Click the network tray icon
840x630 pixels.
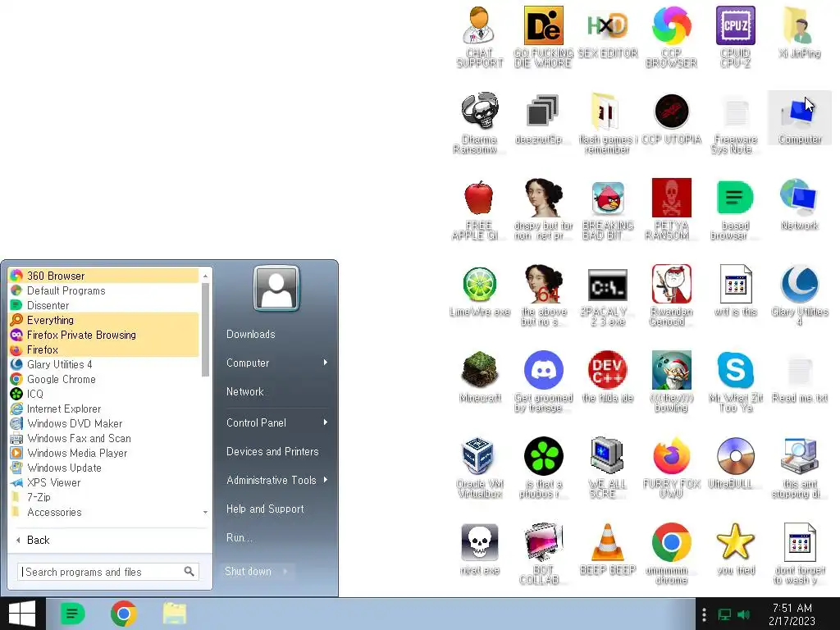[725, 614]
